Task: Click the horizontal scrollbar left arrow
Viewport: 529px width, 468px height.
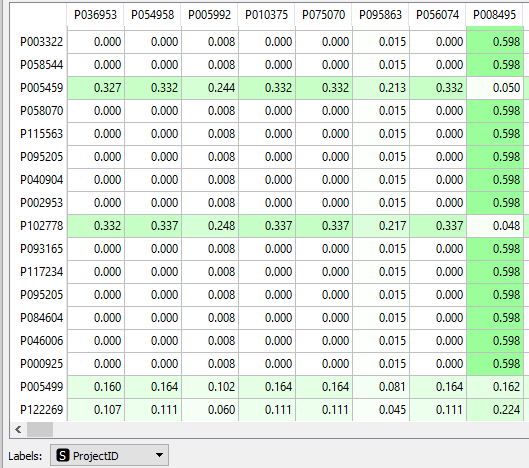Action: (x=18, y=430)
